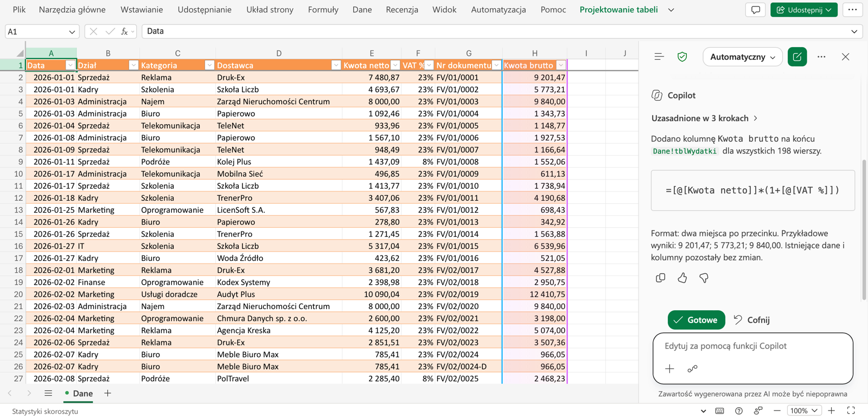Screen dimensions: 868x417
Task: Open the Plik menu
Action: (19, 10)
